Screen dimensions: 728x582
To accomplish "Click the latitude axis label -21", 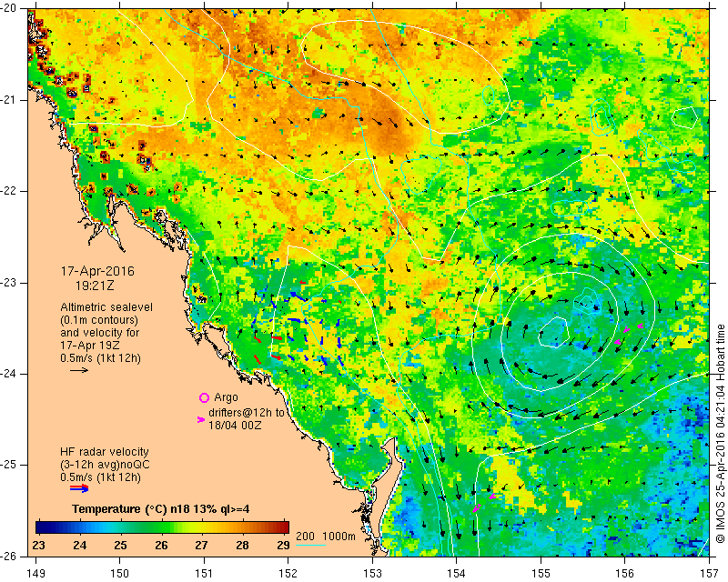I will coord(10,100).
